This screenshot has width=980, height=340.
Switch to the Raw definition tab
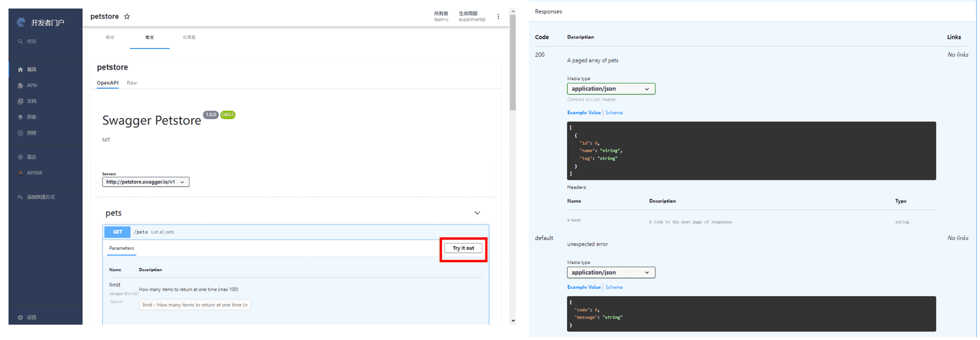tap(132, 83)
